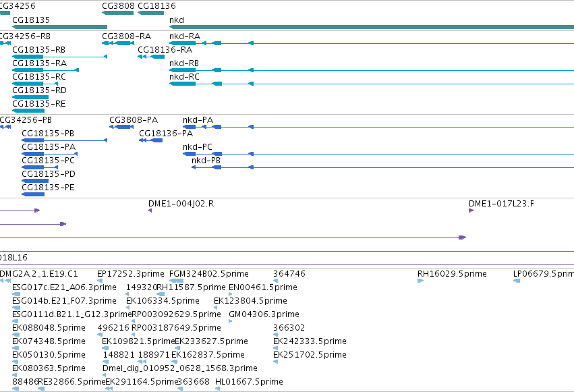
Task: Click the CG18135-RB transcript label
Action: (39, 50)
